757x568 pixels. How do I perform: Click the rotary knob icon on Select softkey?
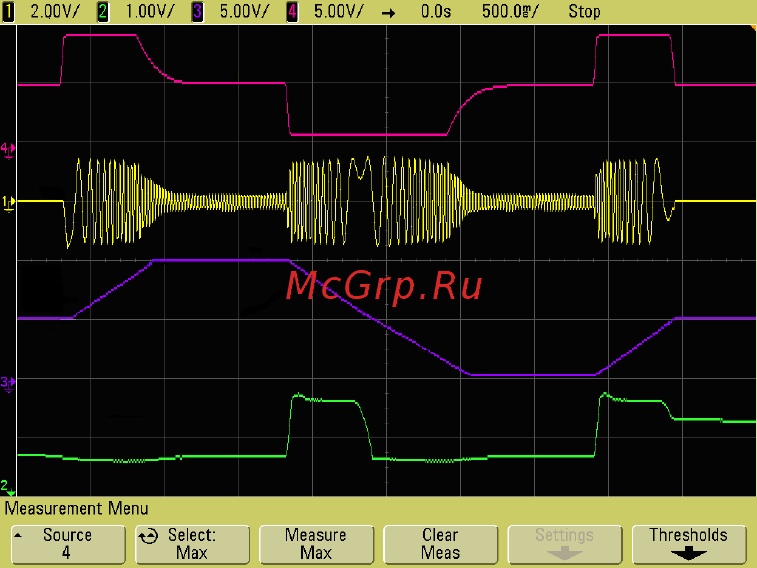tap(149, 536)
